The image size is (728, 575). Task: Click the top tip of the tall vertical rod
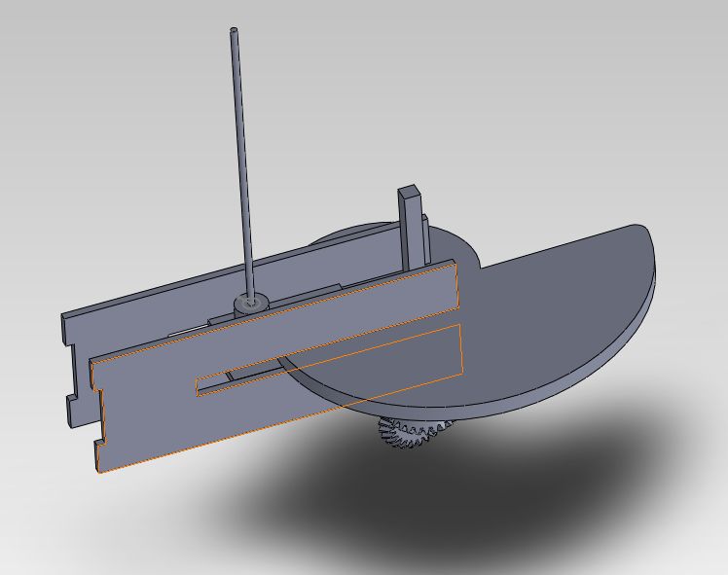[x=235, y=33]
